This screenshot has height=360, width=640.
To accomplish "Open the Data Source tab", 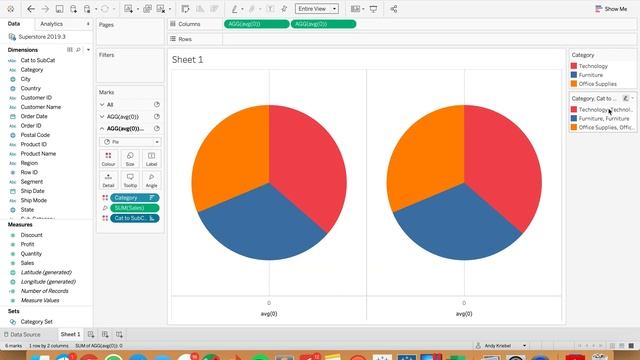I will pos(22,334).
